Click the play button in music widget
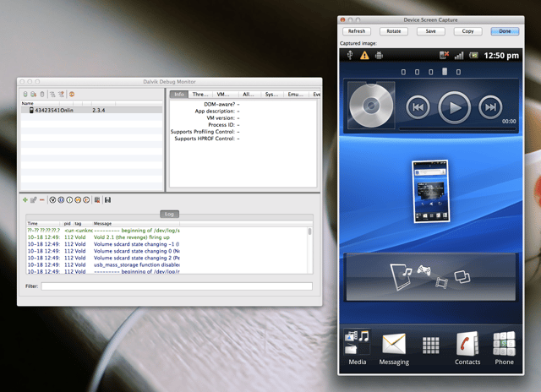Viewport: 541px width, 392px height. click(x=455, y=107)
